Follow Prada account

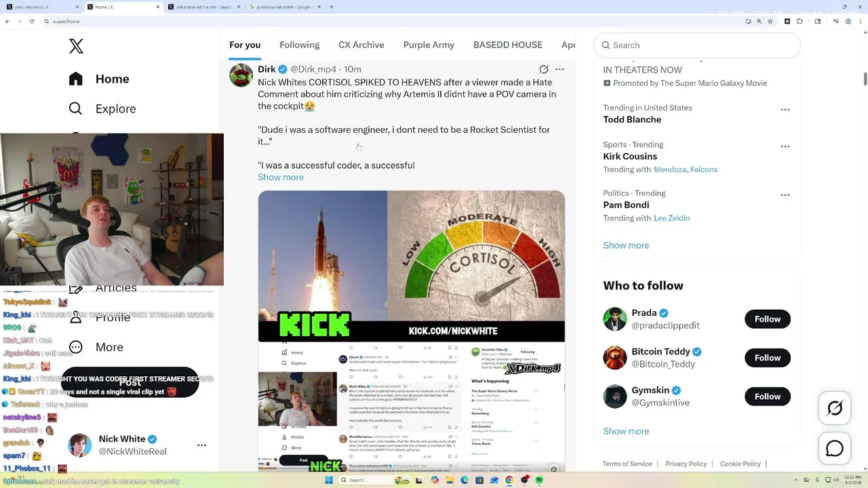point(768,319)
